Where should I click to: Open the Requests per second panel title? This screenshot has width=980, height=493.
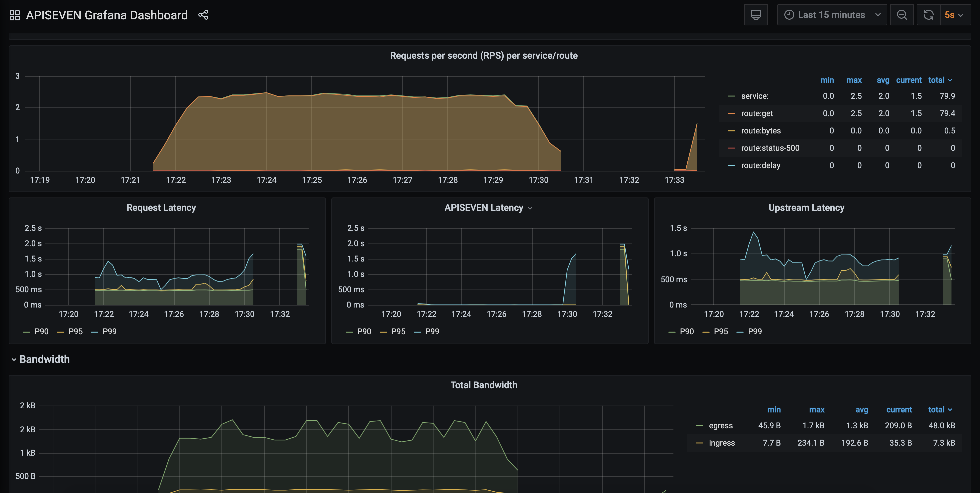point(484,56)
